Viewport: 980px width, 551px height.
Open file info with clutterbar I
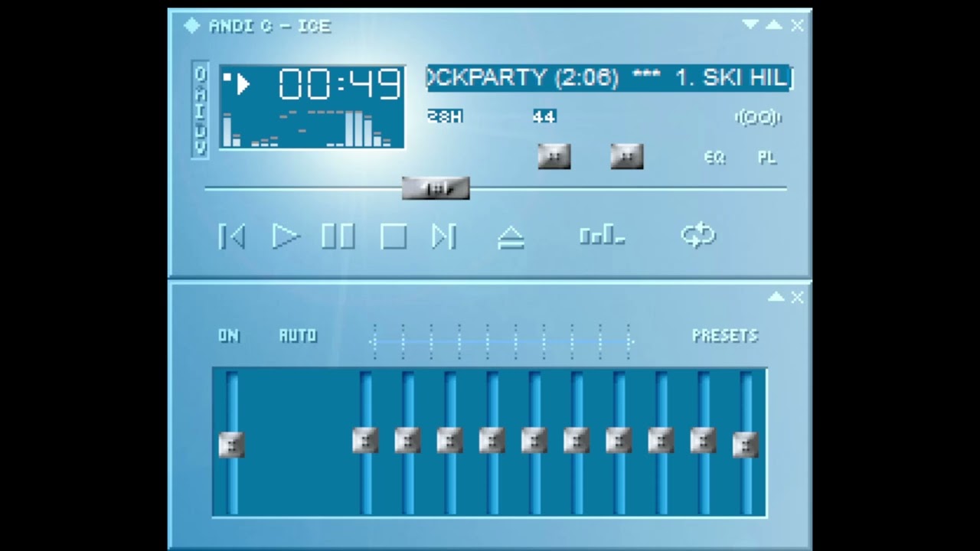click(201, 110)
